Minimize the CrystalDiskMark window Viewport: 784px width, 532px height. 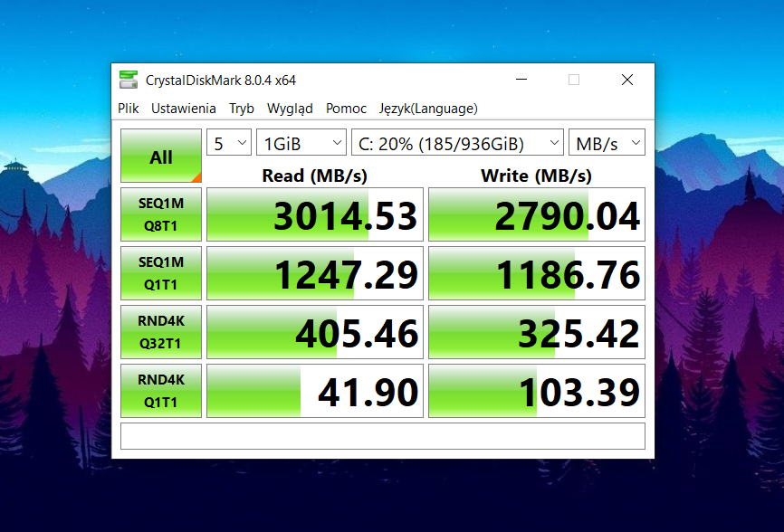tap(521, 80)
